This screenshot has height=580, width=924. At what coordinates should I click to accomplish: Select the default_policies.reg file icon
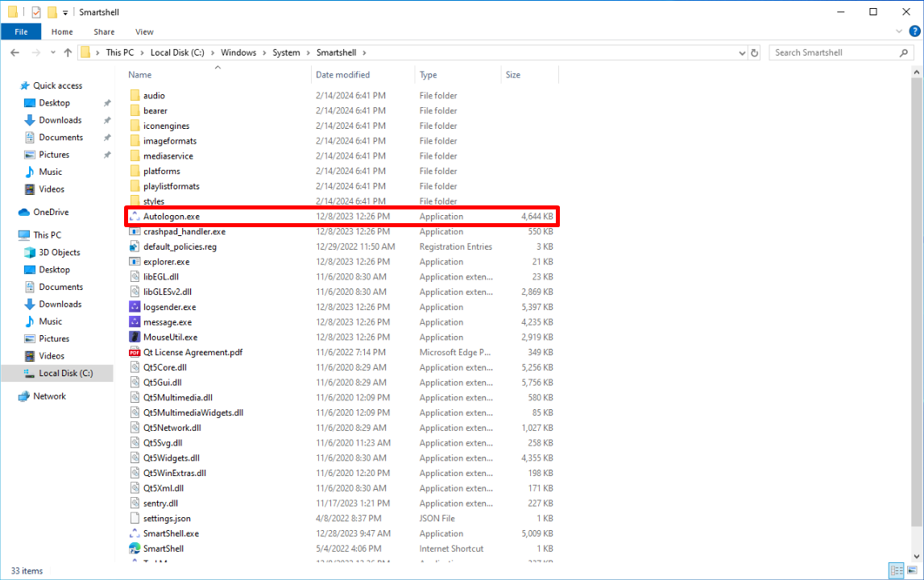[x=135, y=246]
